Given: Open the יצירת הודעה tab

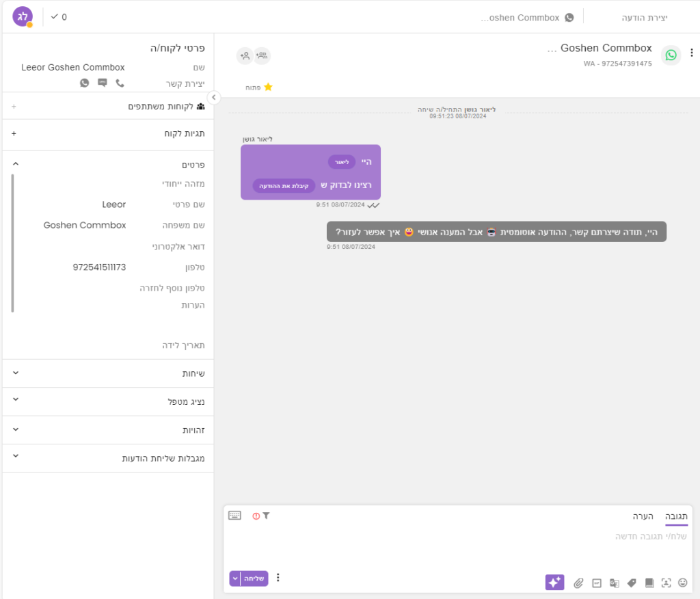Looking at the screenshot, I should pos(644,17).
